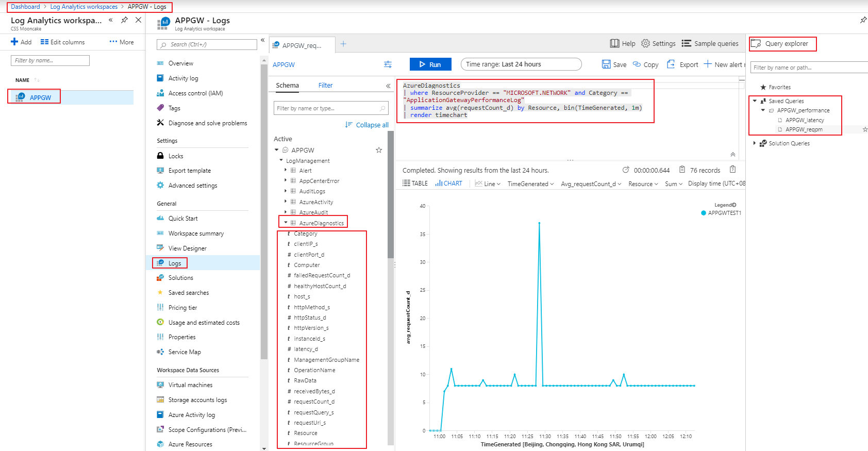Open the query Settings gear
The height and width of the screenshot is (451, 868).
click(x=645, y=44)
